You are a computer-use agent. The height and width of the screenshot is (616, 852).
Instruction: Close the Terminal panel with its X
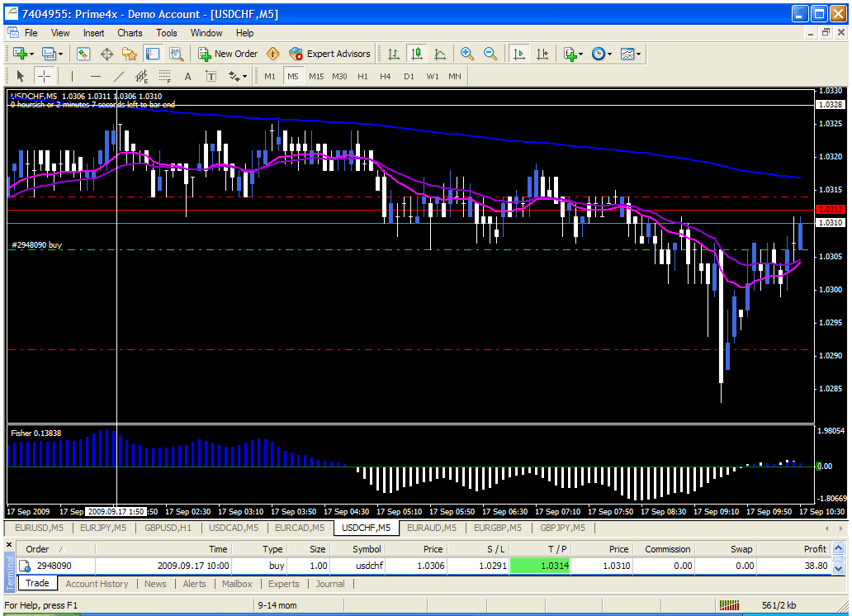[x=9, y=544]
